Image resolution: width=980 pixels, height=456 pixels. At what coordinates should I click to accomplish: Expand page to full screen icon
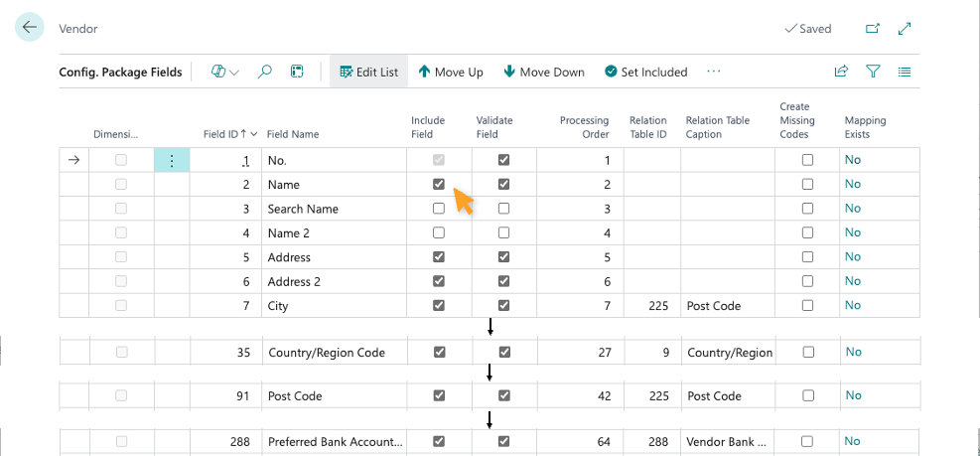905,28
